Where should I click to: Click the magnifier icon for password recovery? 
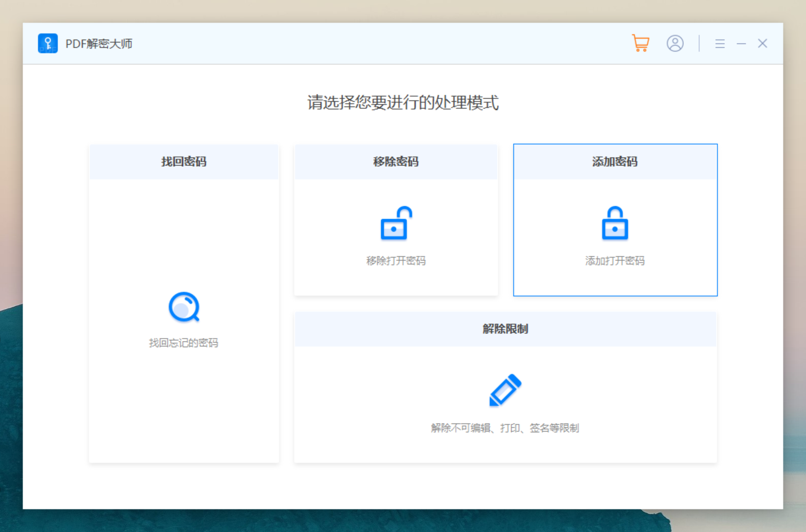pos(184,307)
